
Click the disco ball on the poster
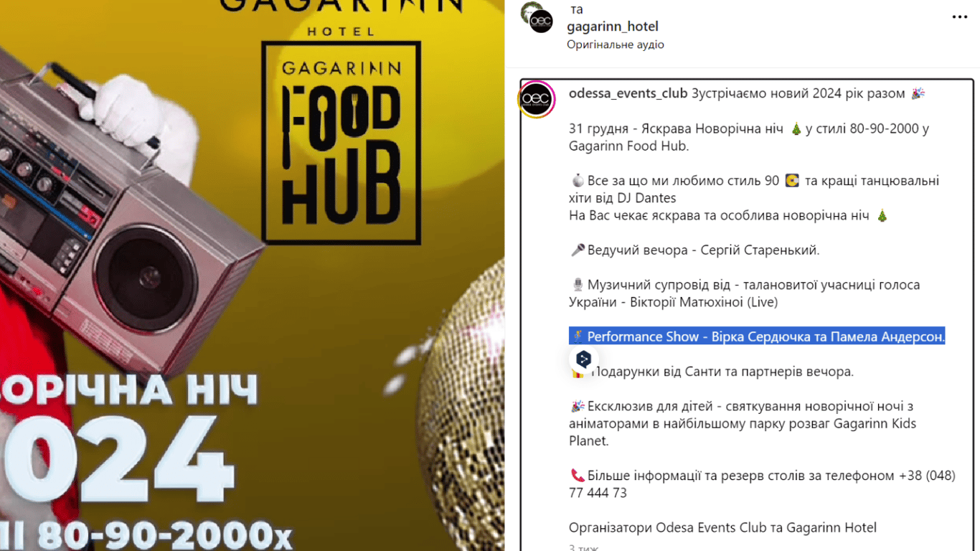[461, 402]
